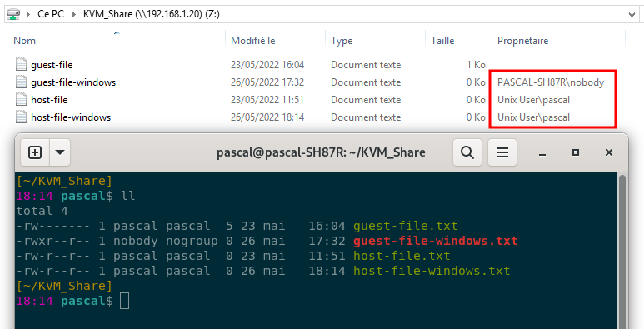Image resolution: width=644 pixels, height=329 pixels.
Task: Expand the chevron after Ce PC
Action: tap(74, 14)
